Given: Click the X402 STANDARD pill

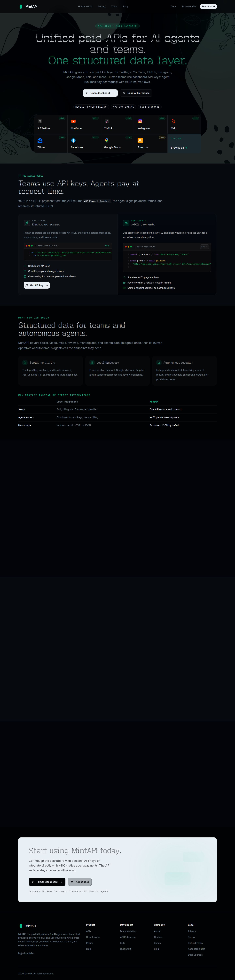Looking at the screenshot, I should [x=150, y=107].
